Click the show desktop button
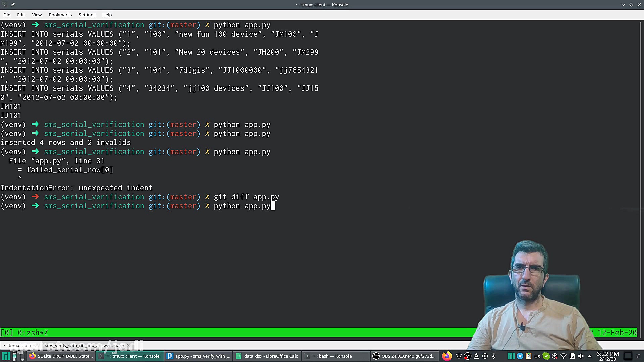The image size is (644, 362). (628, 356)
